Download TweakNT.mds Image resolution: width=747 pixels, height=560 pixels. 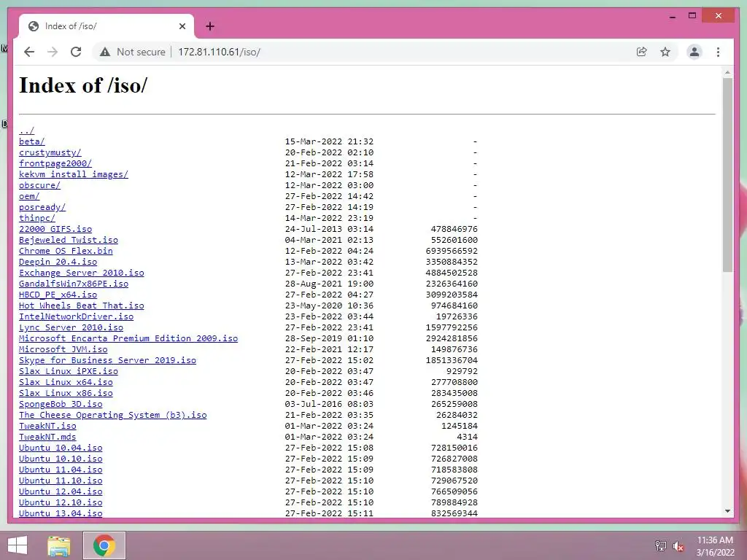click(47, 437)
